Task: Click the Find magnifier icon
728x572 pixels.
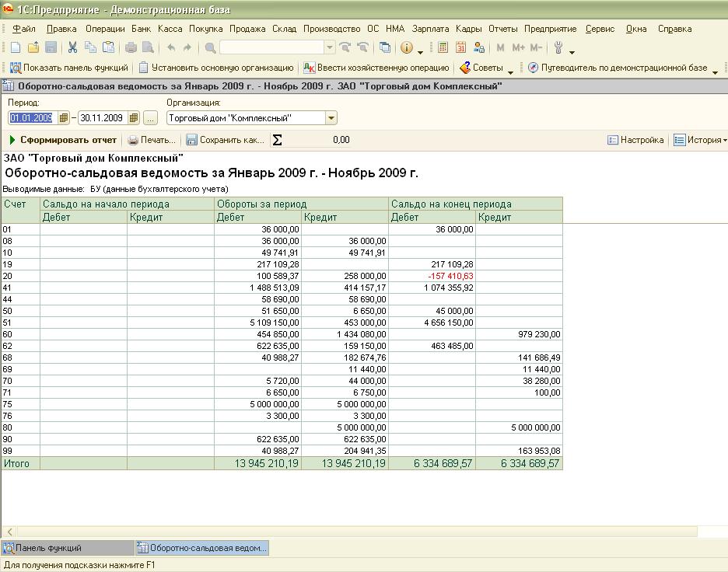Action: [x=210, y=47]
